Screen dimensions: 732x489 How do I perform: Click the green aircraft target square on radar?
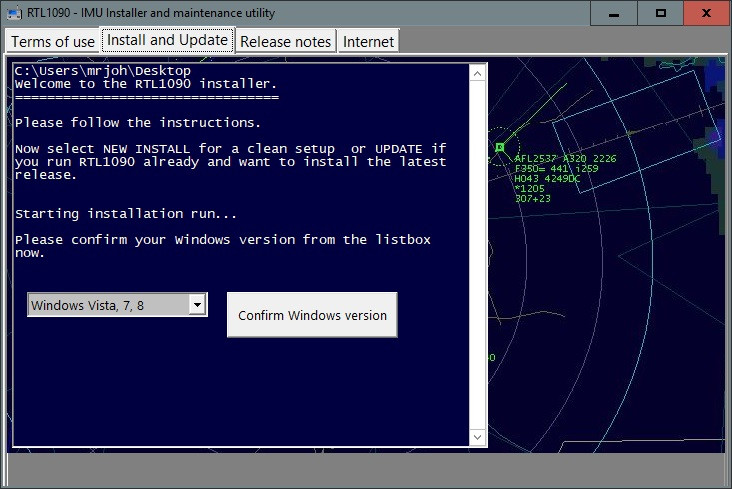pyautogui.click(x=500, y=147)
